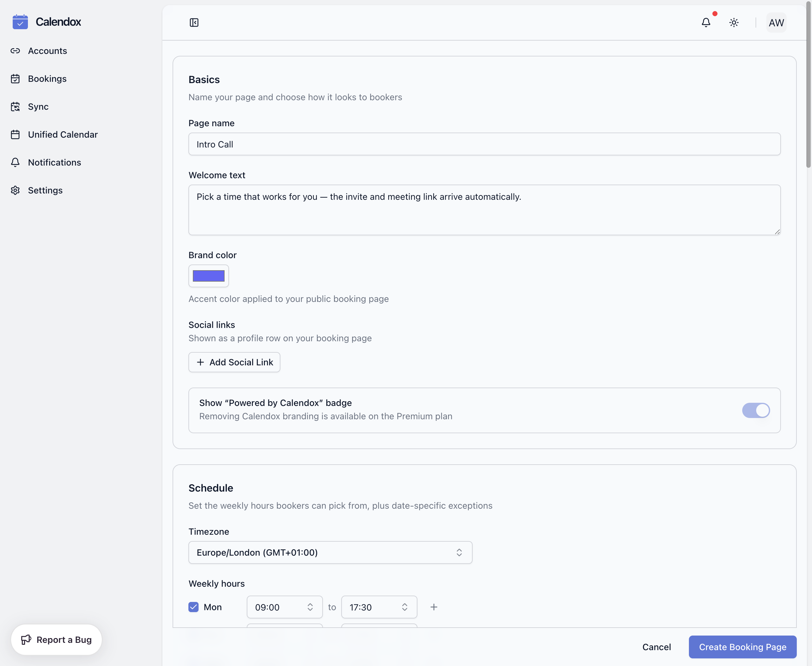Go to Bookings page
The height and width of the screenshot is (666, 812).
point(47,79)
